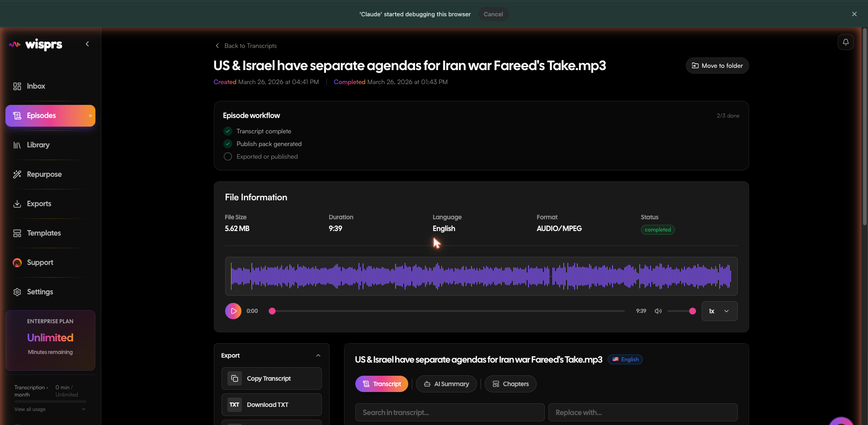Go back to Transcripts
Viewport: 868px width, 425px height.
click(245, 46)
